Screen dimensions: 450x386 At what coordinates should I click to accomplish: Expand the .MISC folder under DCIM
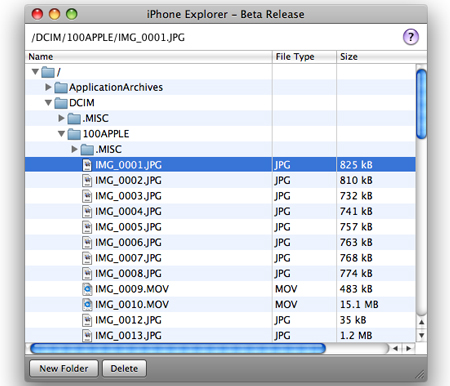[61, 118]
